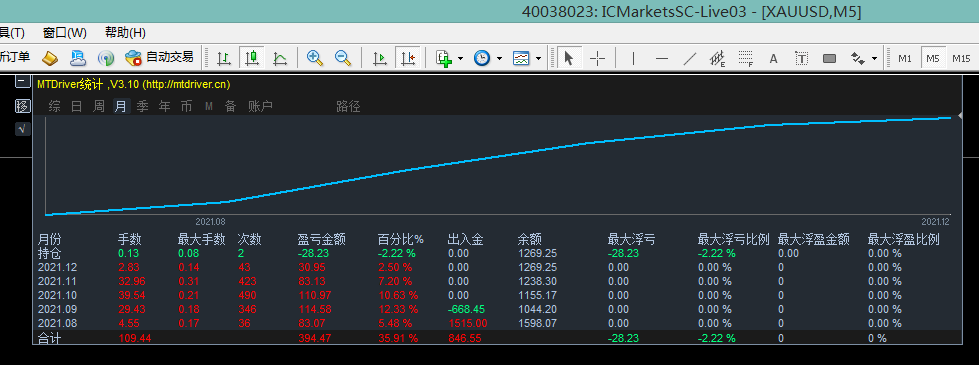Zoom out of the chart
This screenshot has height=365, width=979.
[x=343, y=58]
